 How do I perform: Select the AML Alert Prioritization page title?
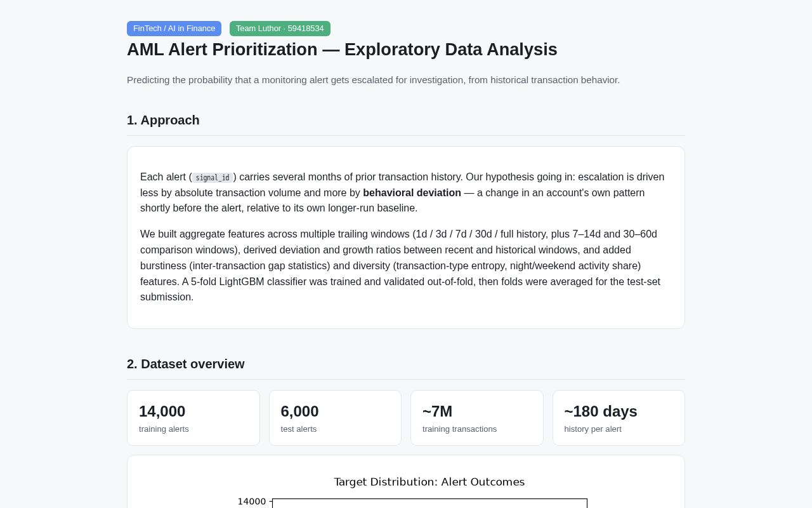pyautogui.click(x=342, y=50)
